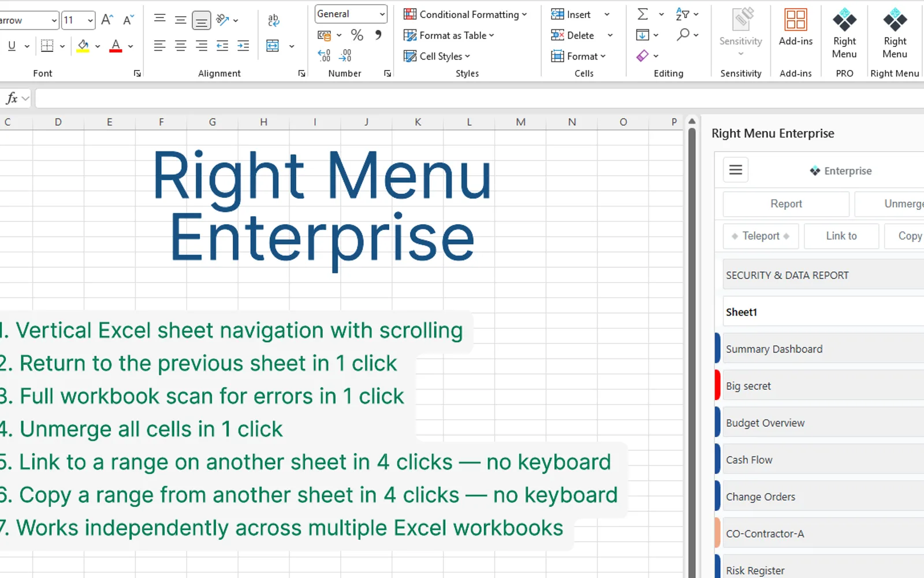Viewport: 924px width, 578px height.
Task: Click the vertical scrollbar up arrow
Action: pos(691,121)
